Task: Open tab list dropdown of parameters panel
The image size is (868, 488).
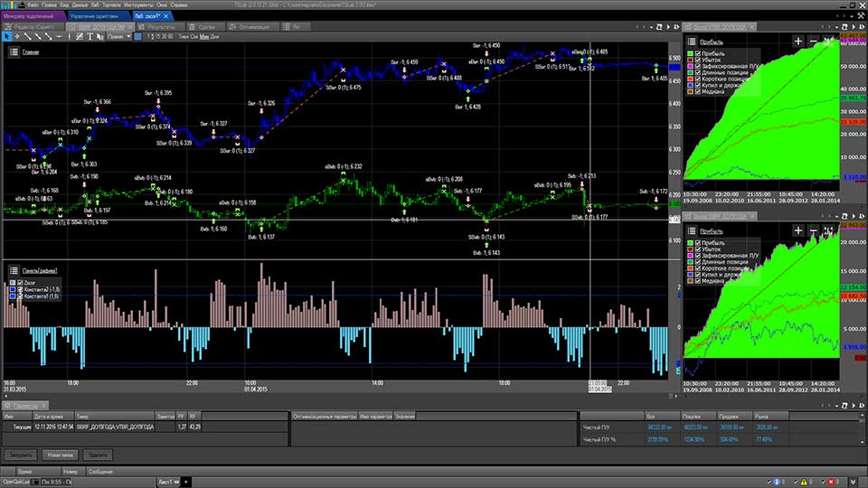Action: (836, 406)
